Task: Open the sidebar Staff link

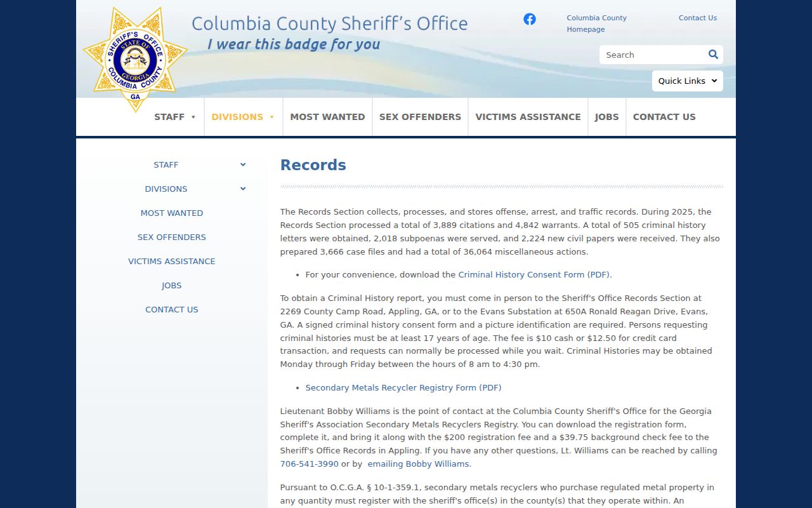Action: pyautogui.click(x=166, y=164)
